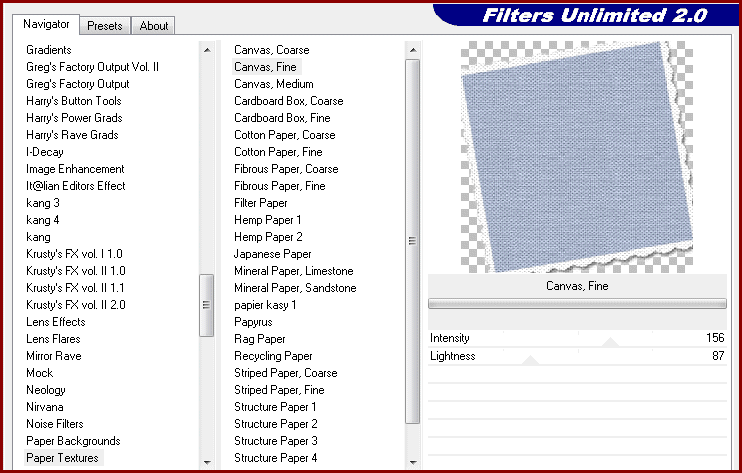742x473 pixels.
Task: Choose the Structure Paper 4 filter
Action: [276, 459]
